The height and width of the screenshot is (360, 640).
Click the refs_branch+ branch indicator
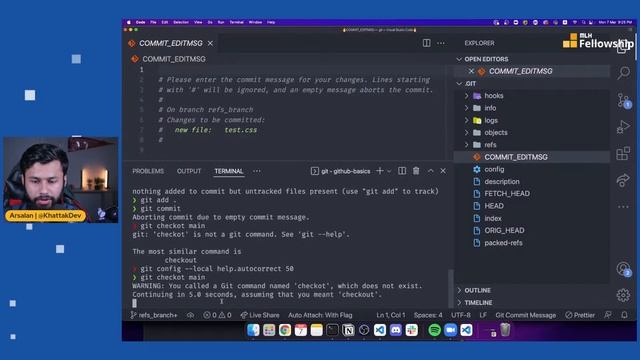pyautogui.click(x=154, y=315)
